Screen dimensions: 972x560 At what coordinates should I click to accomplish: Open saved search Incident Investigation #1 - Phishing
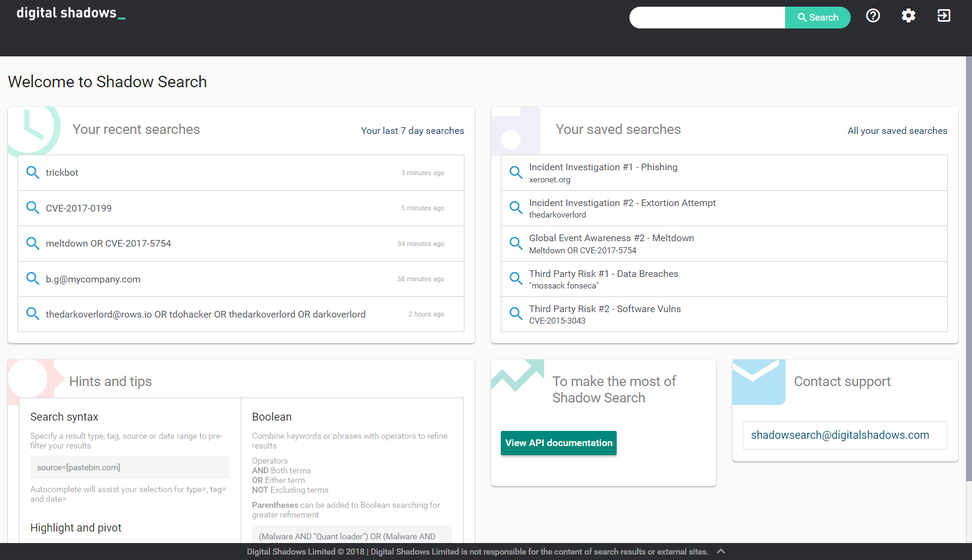click(724, 173)
